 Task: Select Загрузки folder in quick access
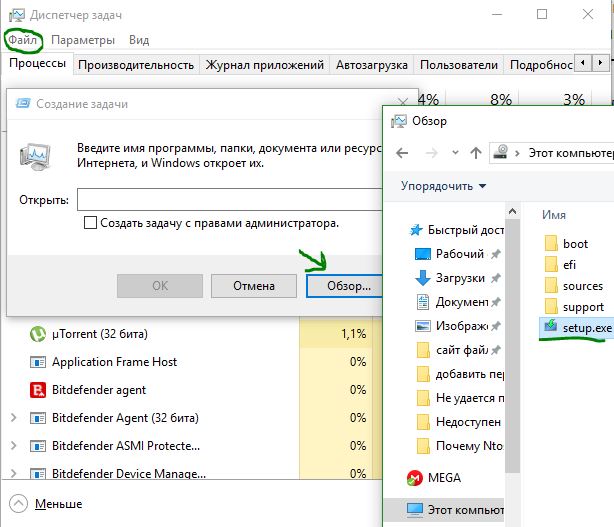450,278
